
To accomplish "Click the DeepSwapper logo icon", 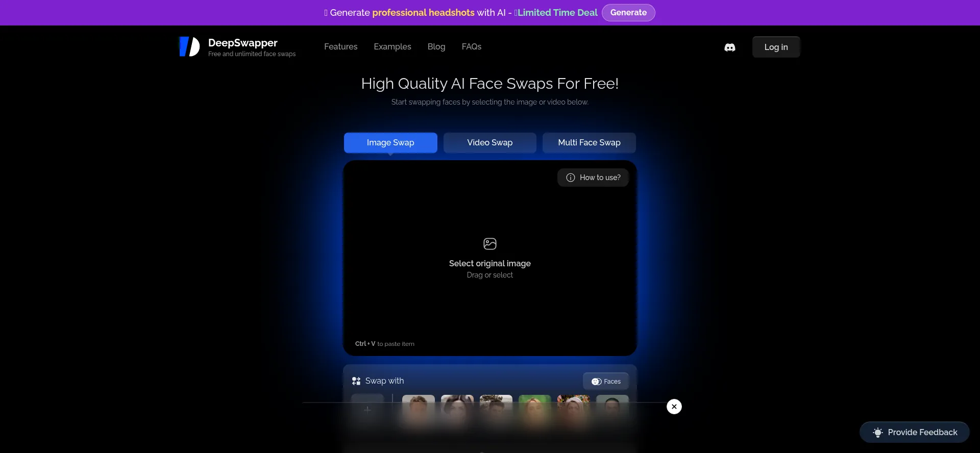I will coord(189,46).
